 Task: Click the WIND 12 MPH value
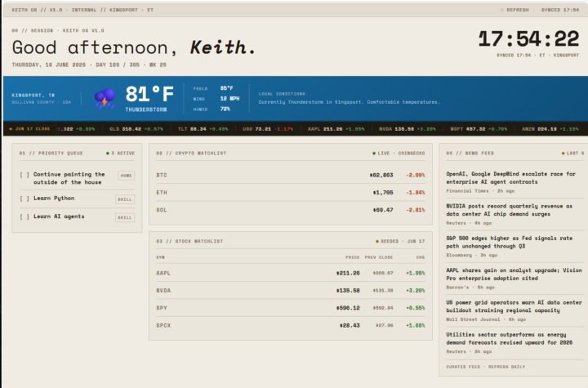pyautogui.click(x=229, y=98)
